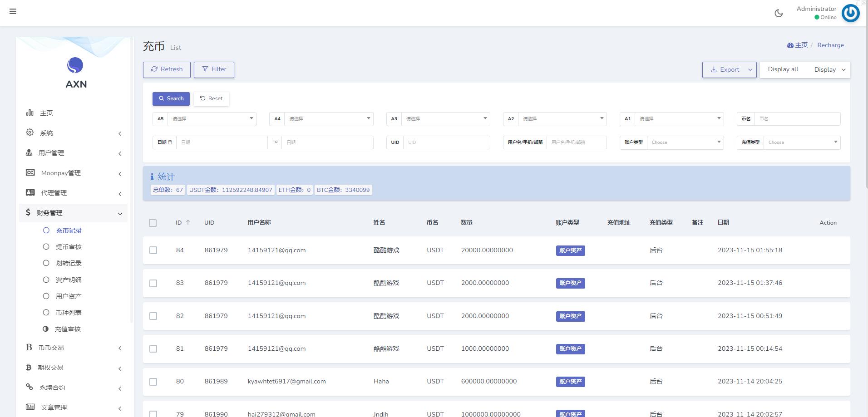Click the hamburger menu icon
The height and width of the screenshot is (417, 868).
(x=13, y=11)
